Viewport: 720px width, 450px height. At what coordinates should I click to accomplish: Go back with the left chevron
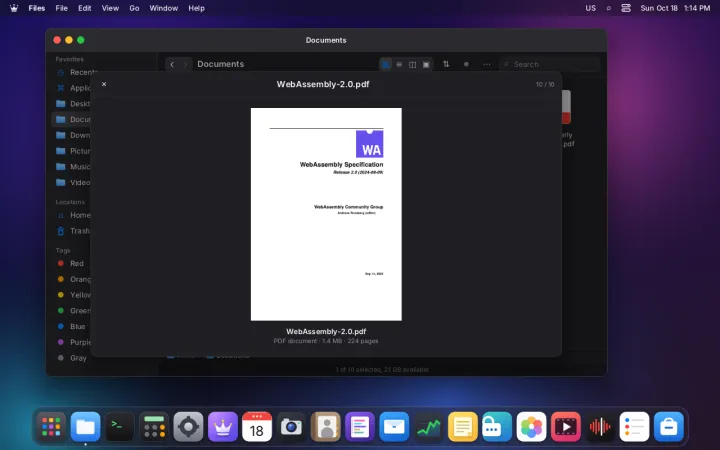tap(172, 64)
